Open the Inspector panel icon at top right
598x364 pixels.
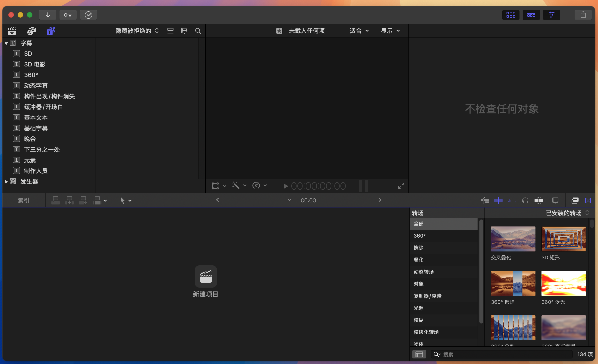click(551, 15)
